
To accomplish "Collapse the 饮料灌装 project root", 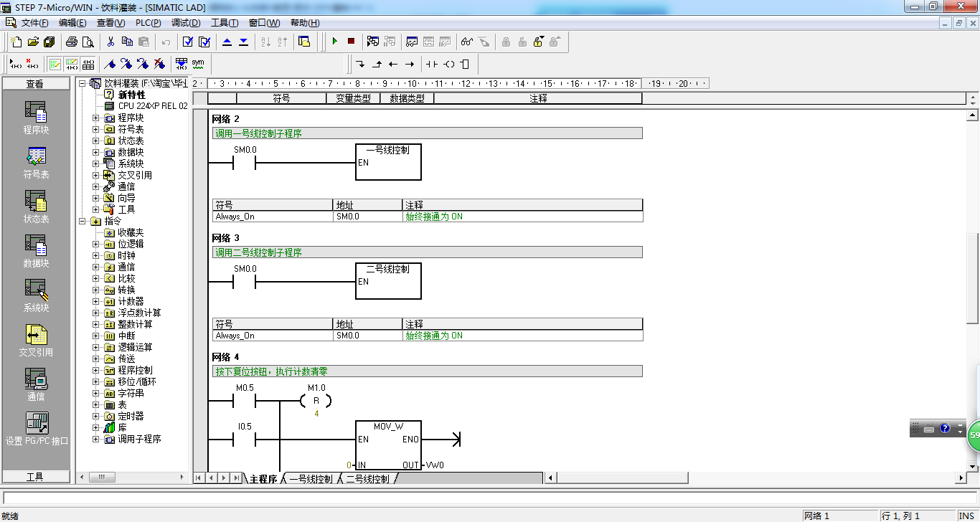I will 83,83.
